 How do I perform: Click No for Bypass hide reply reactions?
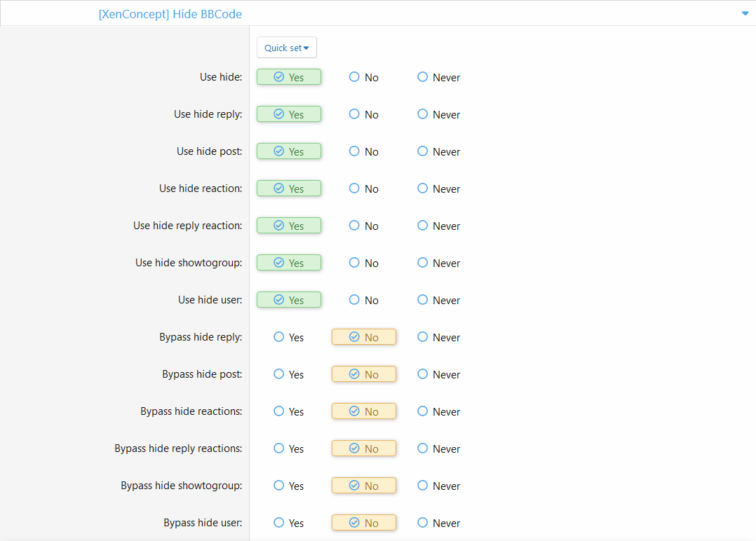pyautogui.click(x=363, y=448)
